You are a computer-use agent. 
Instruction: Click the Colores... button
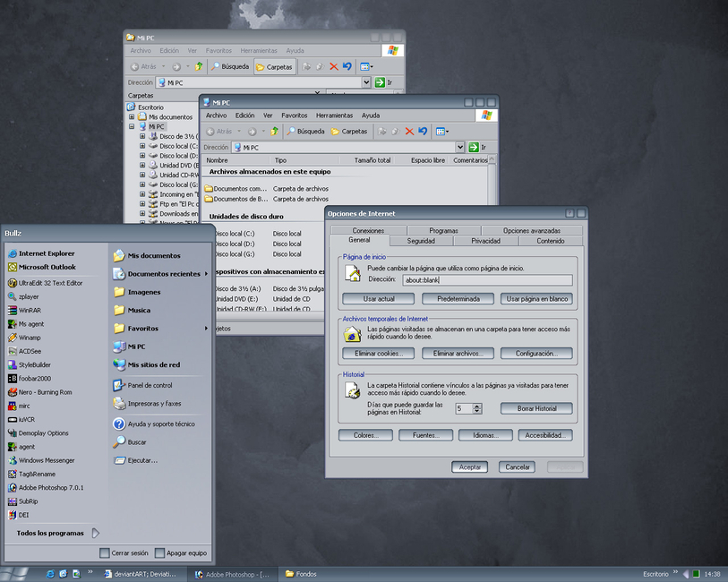point(366,435)
